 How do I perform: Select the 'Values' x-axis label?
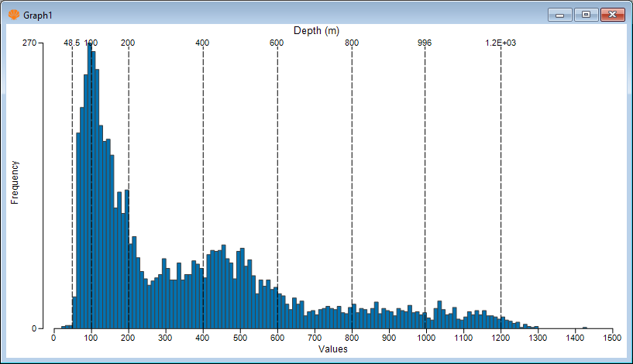[x=332, y=349]
